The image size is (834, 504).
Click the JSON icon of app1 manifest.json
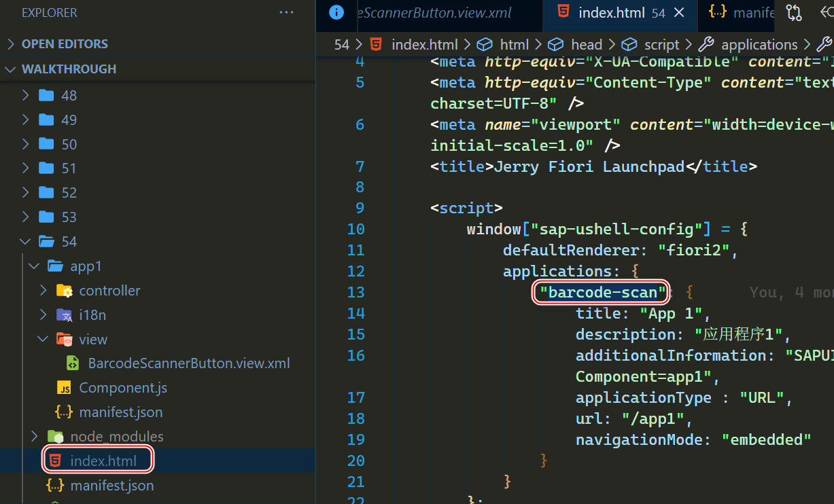point(64,412)
